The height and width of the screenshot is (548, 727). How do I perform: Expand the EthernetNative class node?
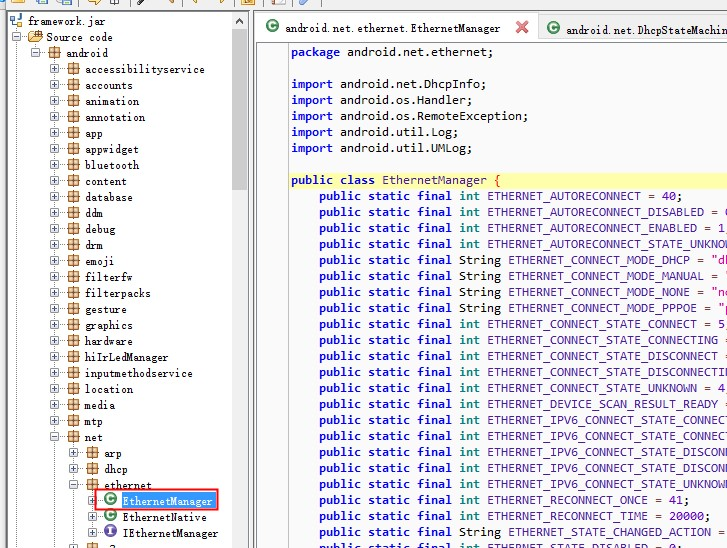(92, 516)
